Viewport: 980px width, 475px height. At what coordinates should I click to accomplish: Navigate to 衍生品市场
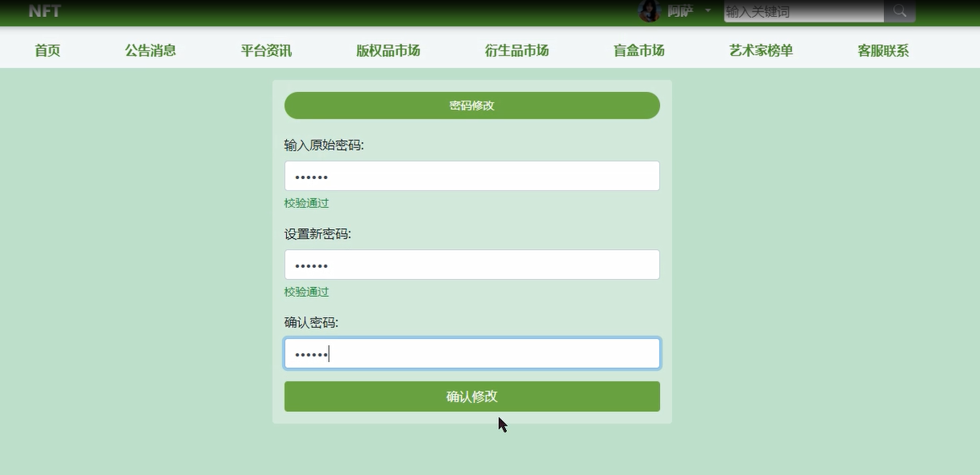pos(517,50)
